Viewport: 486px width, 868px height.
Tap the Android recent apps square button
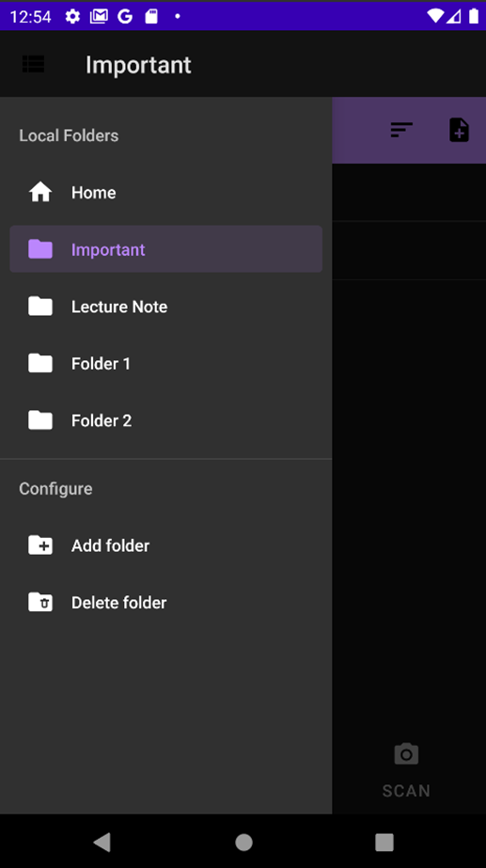click(384, 842)
